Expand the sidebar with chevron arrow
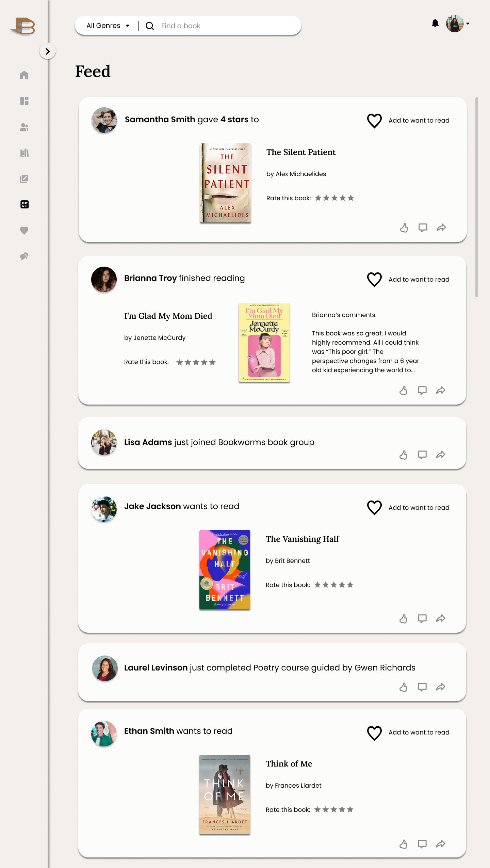 click(48, 51)
